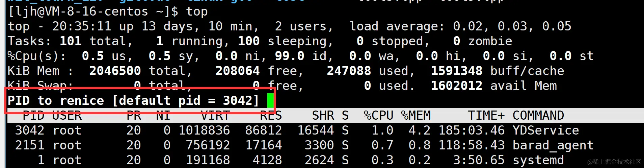
Task: Click the top uptime 20:35:11 text
Action: pos(82,26)
